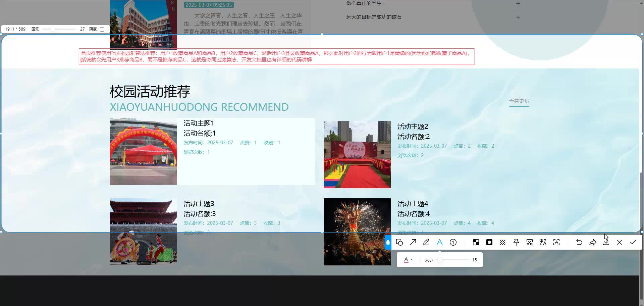The image size is (644, 306).
Task: Click the share/forward arrow icon
Action: (593, 242)
